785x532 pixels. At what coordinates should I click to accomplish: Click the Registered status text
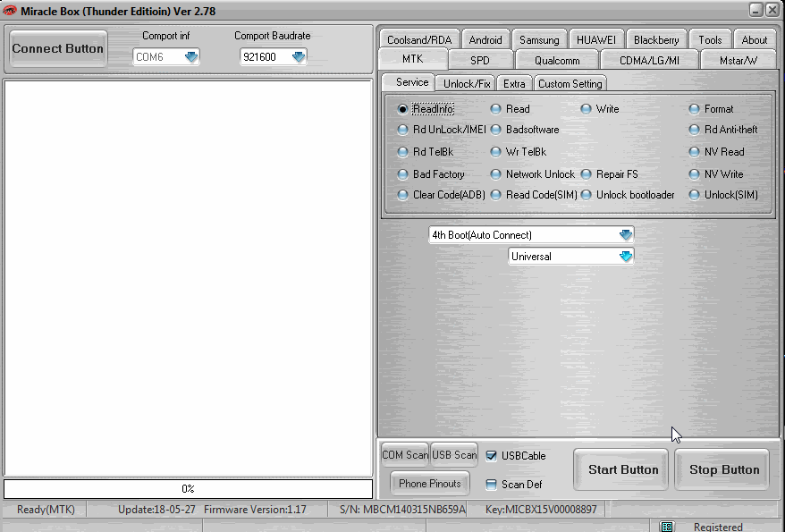tap(718, 527)
